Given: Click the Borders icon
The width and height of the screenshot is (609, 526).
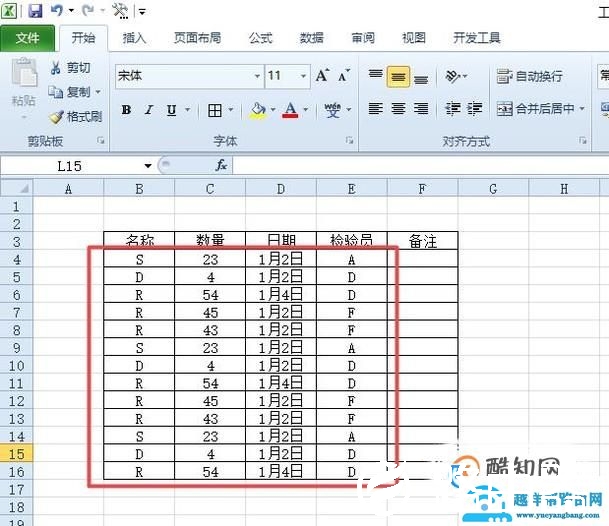Looking at the screenshot, I should [x=215, y=110].
